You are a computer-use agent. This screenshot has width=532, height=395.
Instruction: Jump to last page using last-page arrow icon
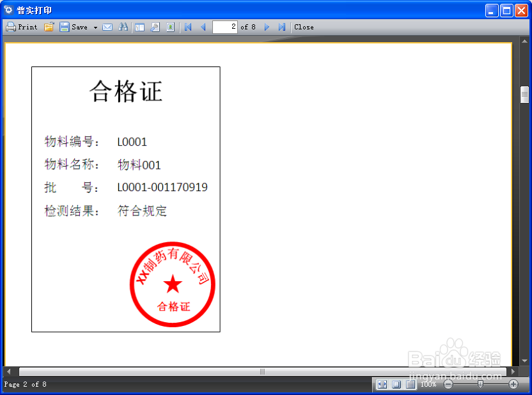tap(282, 27)
